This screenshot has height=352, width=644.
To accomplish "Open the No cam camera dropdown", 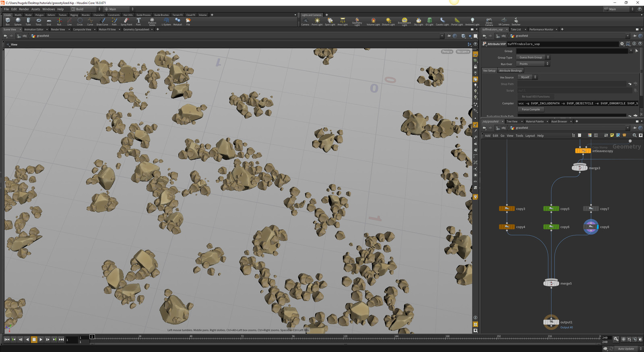I will (463, 51).
